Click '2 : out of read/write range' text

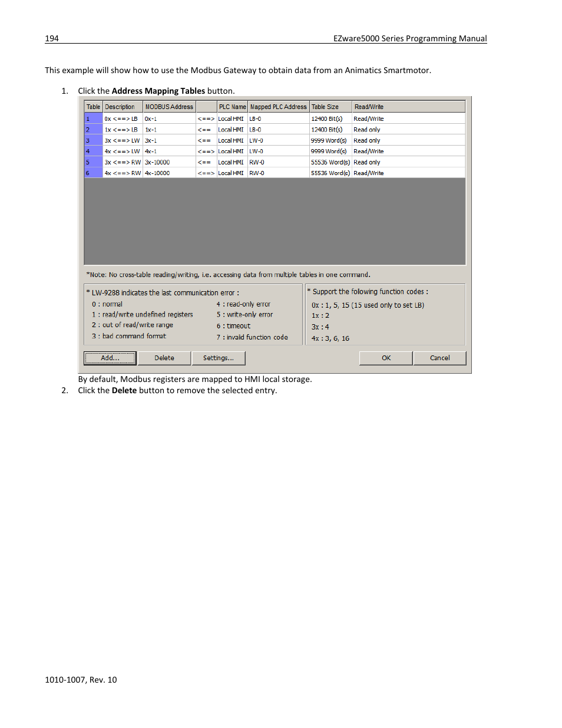[133, 325]
